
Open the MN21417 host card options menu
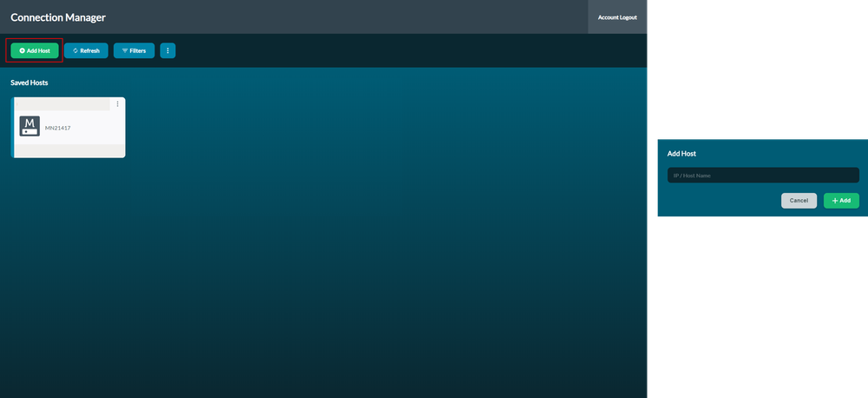[117, 103]
